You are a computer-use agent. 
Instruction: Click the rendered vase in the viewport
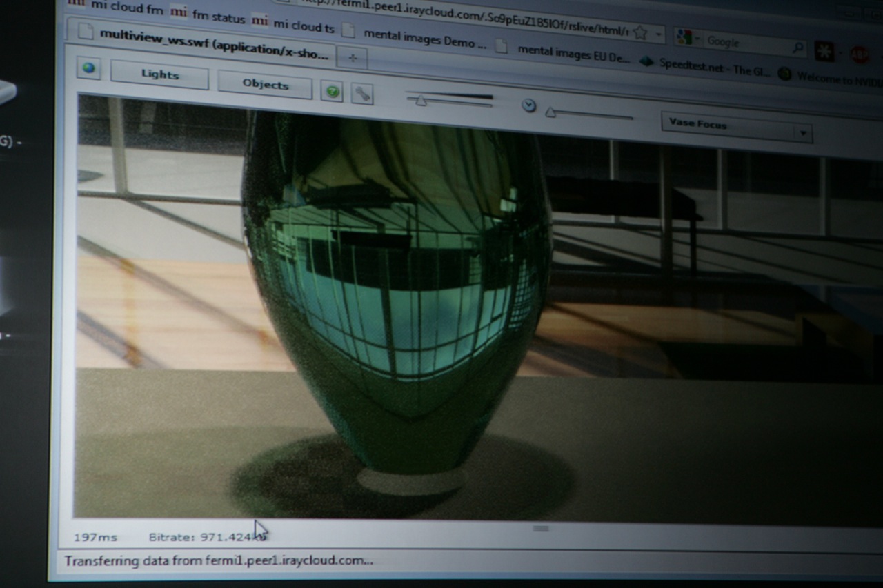coord(397,290)
